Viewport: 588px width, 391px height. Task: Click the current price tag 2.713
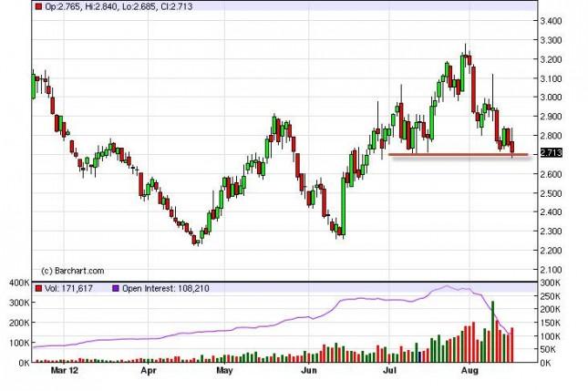coord(551,152)
